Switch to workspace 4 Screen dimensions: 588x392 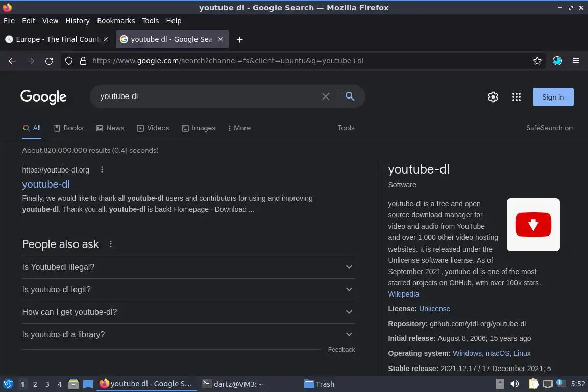(59, 384)
